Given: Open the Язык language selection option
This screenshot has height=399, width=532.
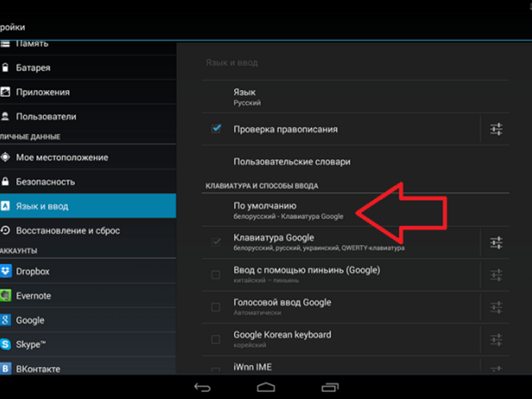Looking at the screenshot, I should coord(355,97).
